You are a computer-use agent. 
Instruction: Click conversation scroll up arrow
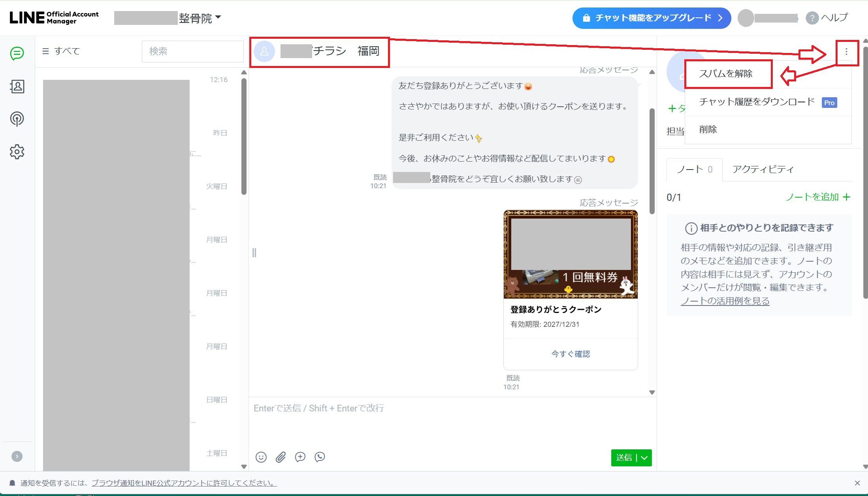(x=652, y=72)
